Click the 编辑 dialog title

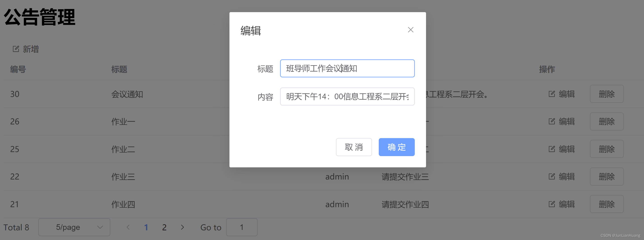[x=251, y=31]
